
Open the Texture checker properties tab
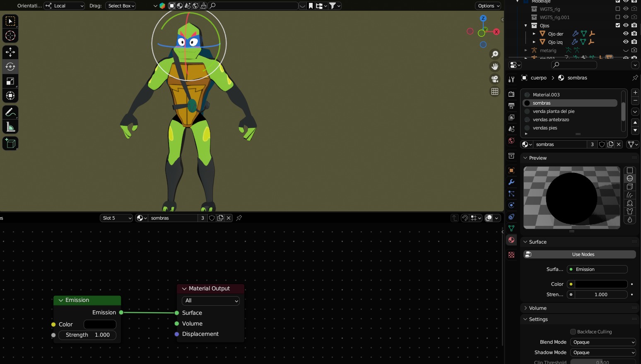pyautogui.click(x=511, y=255)
